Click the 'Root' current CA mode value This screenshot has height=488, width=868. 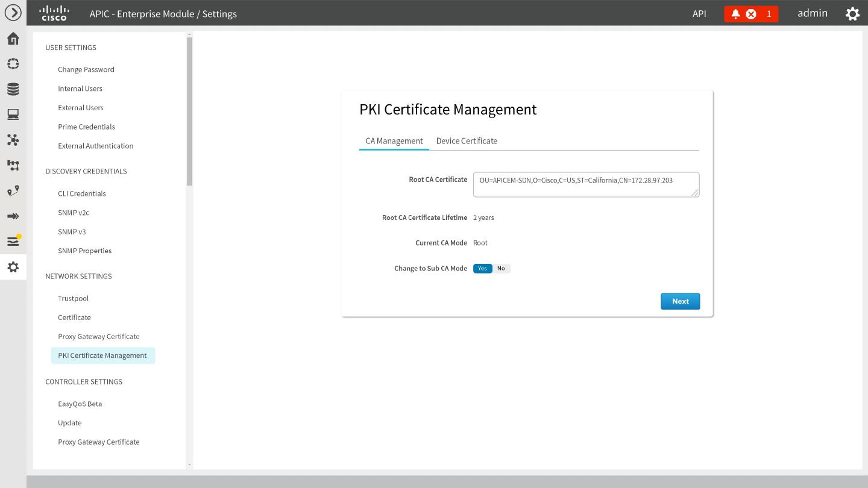(x=480, y=243)
